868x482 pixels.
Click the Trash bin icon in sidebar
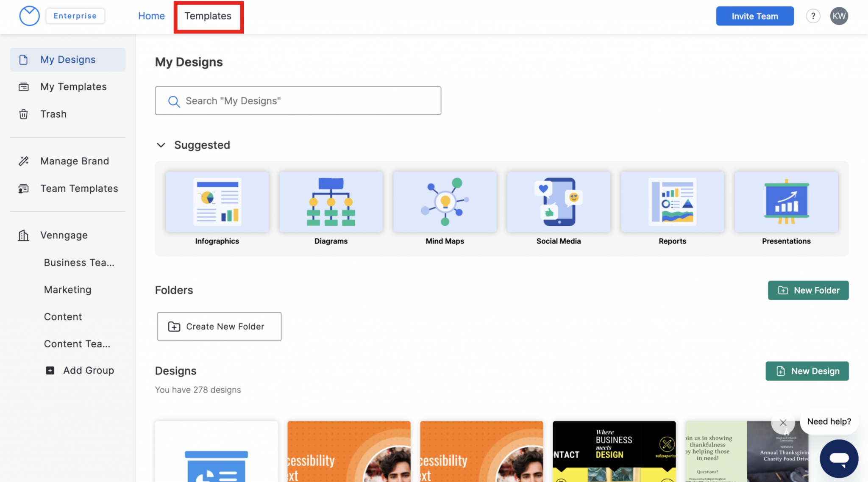[x=24, y=114]
